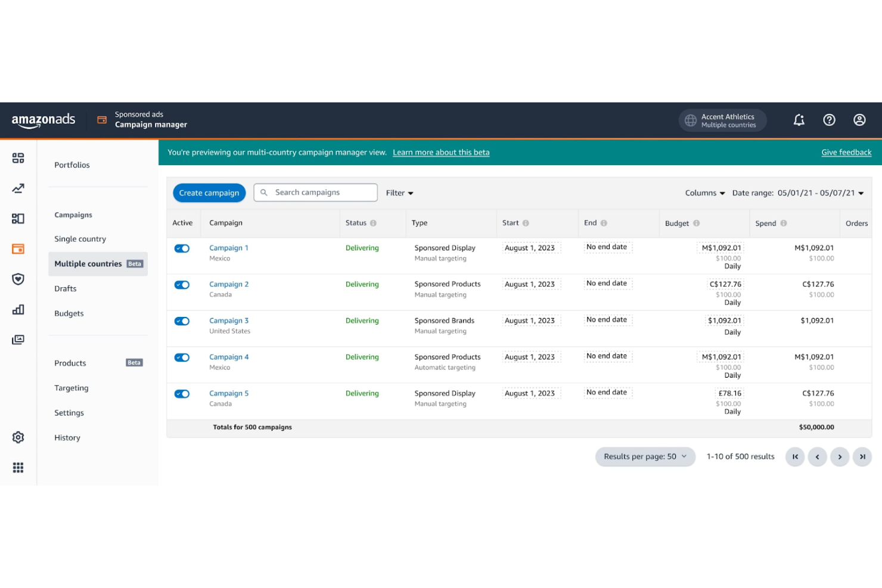Jump to the last results page

click(x=862, y=457)
